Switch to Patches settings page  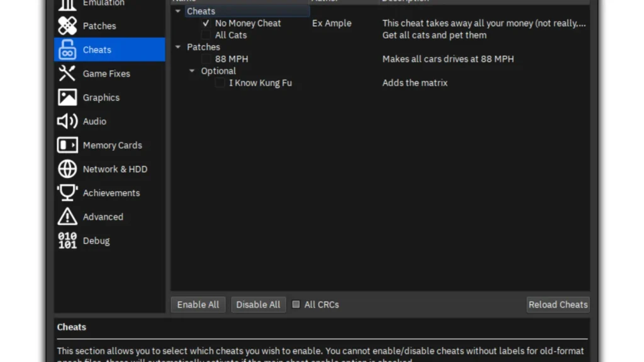pyautogui.click(x=109, y=26)
